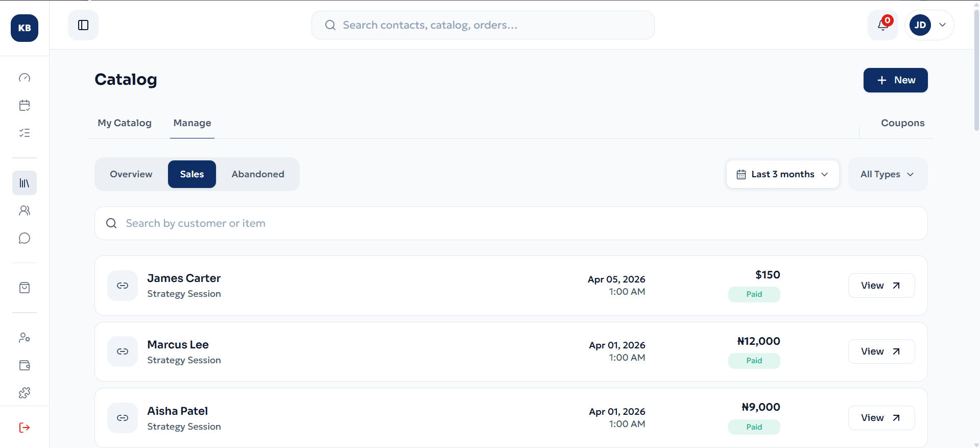Open the integrations puzzle icon in sidebar
The width and height of the screenshot is (980, 448).
click(x=25, y=393)
